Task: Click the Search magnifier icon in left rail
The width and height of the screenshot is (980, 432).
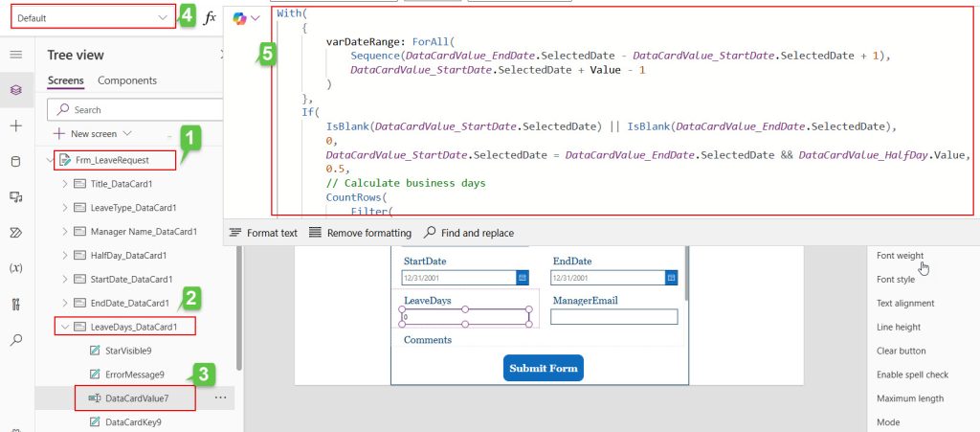Action: (x=16, y=340)
